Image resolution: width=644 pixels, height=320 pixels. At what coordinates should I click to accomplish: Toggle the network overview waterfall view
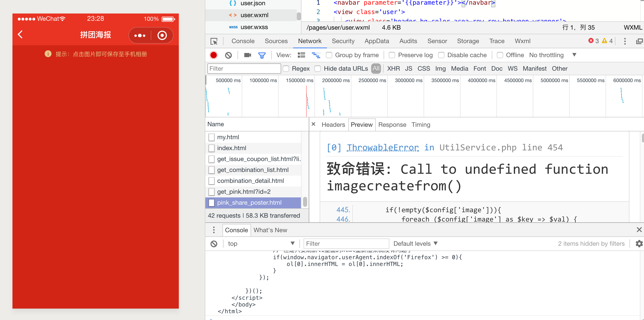tap(316, 55)
